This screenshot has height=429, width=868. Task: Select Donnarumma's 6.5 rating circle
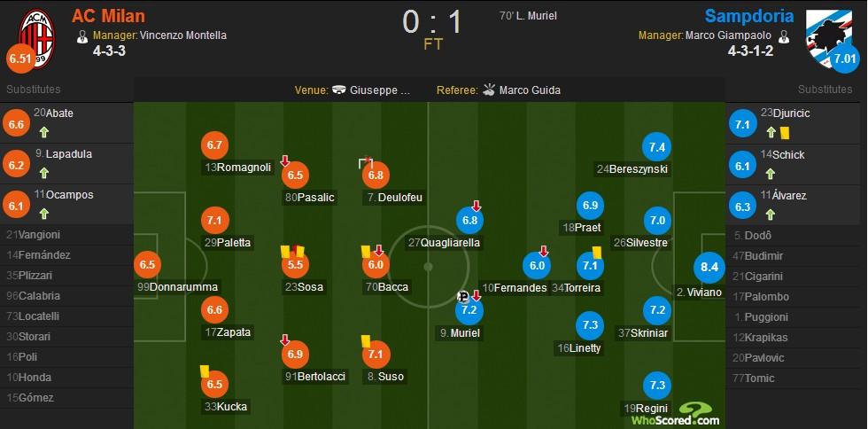[x=147, y=265]
